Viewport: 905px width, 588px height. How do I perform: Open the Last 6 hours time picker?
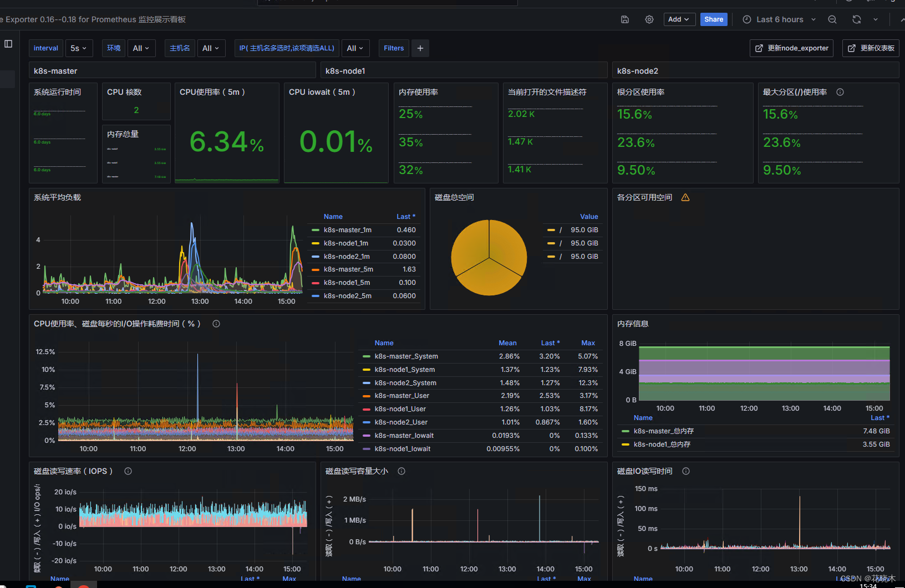779,19
